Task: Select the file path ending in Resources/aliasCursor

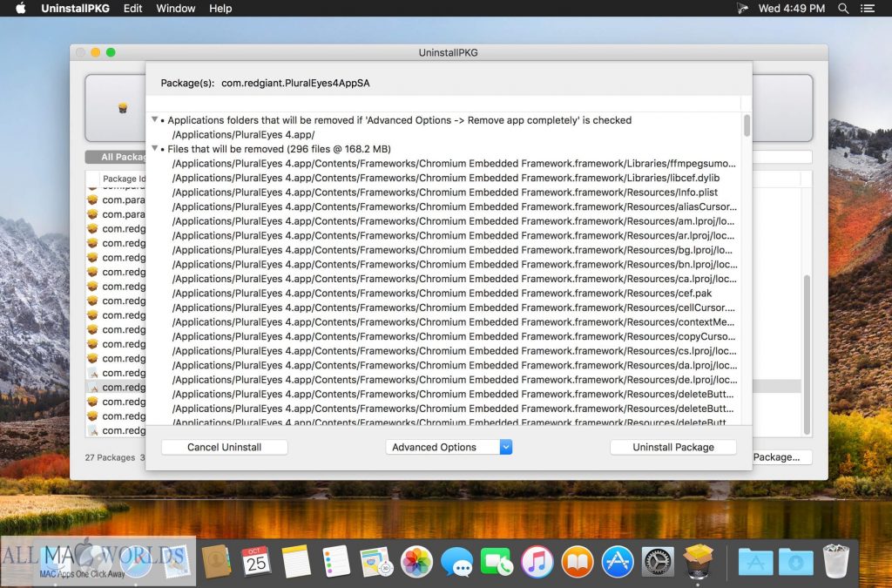Action: (454, 206)
